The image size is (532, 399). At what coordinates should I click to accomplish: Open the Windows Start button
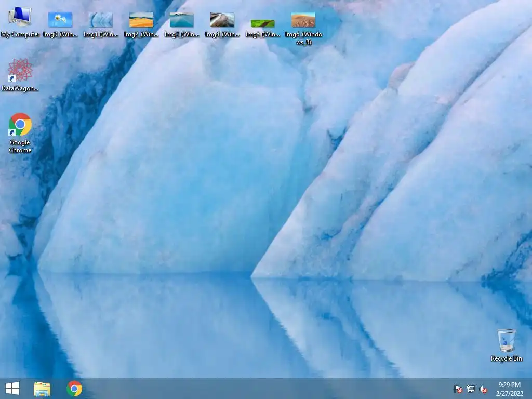pyautogui.click(x=12, y=389)
